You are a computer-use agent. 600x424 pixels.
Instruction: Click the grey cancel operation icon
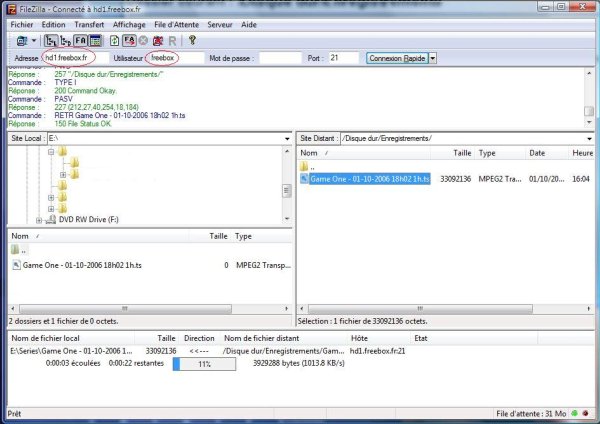point(143,41)
